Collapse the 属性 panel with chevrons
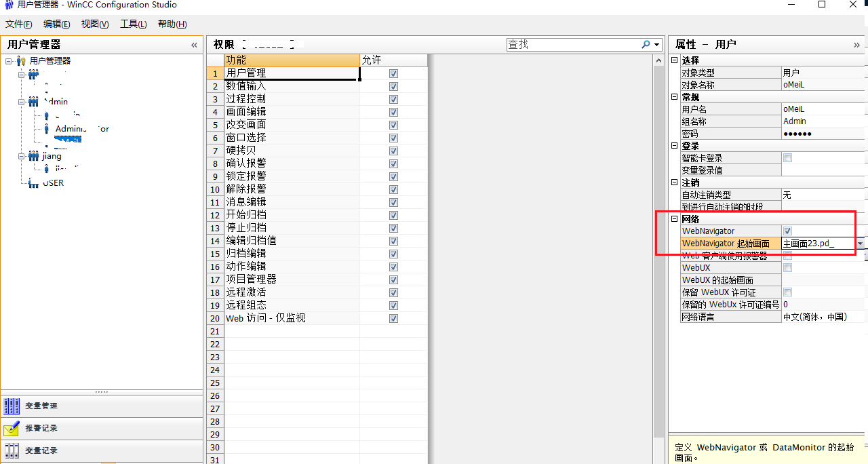The image size is (868, 464). pos(856,45)
